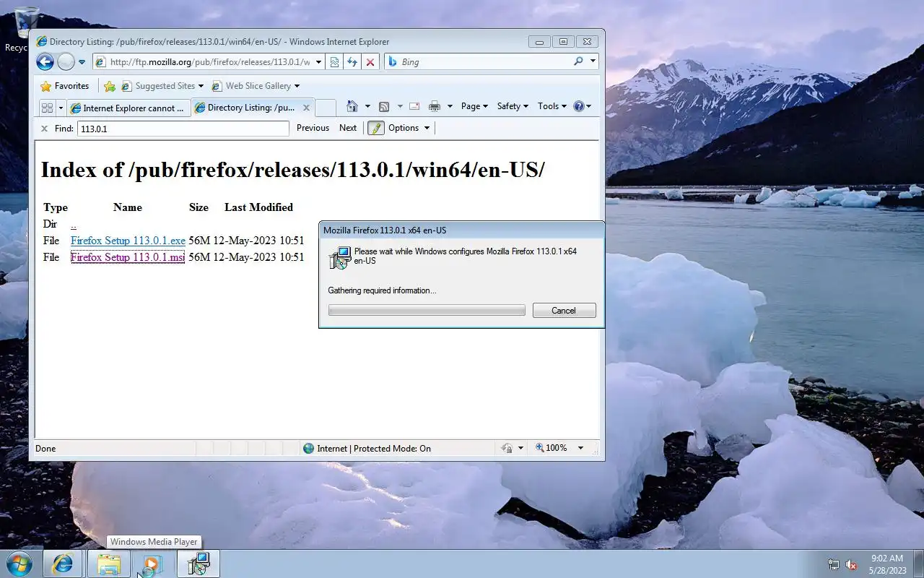Open the search provider dropdown
Screen dimensions: 924x578
tap(593, 61)
